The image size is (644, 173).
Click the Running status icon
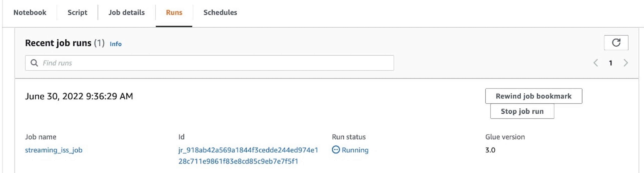(336, 150)
